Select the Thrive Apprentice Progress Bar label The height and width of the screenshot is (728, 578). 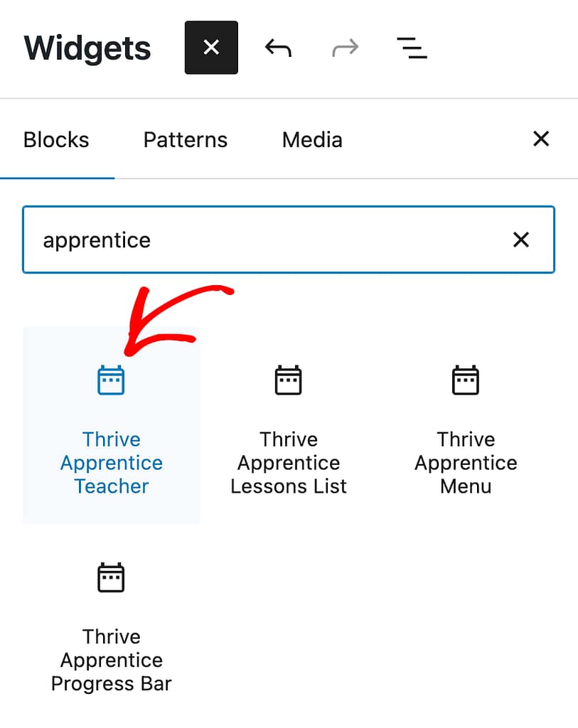click(x=112, y=660)
